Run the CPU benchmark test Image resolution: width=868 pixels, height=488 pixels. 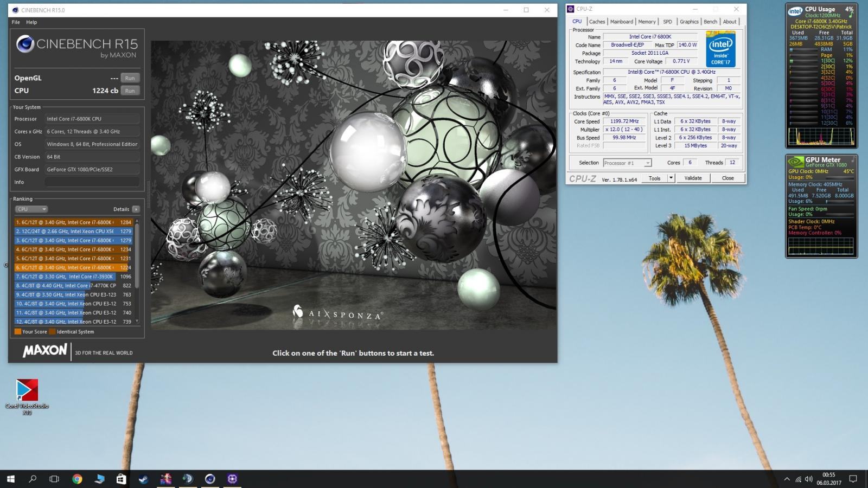130,91
